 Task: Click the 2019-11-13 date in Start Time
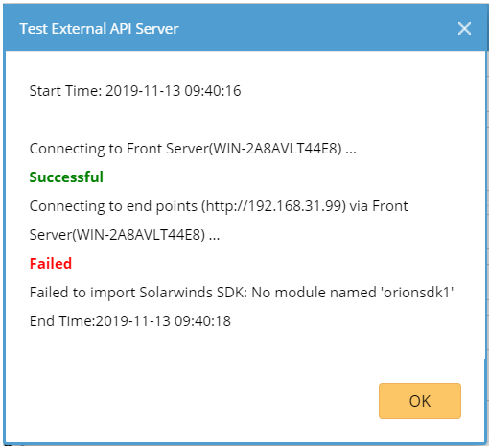(x=143, y=91)
